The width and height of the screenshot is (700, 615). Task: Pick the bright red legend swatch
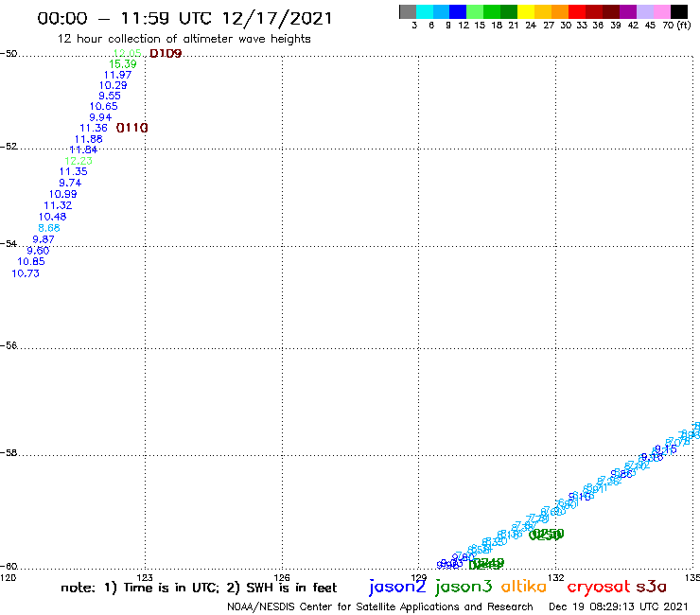(577, 11)
